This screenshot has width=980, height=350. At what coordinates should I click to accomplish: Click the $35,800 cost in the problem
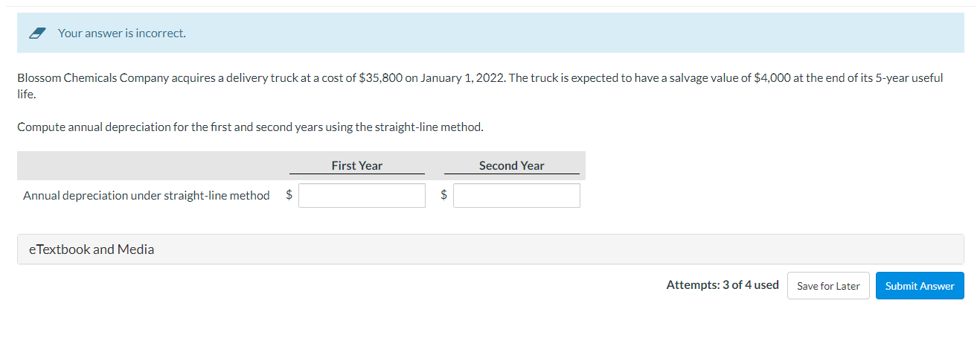pyautogui.click(x=380, y=78)
